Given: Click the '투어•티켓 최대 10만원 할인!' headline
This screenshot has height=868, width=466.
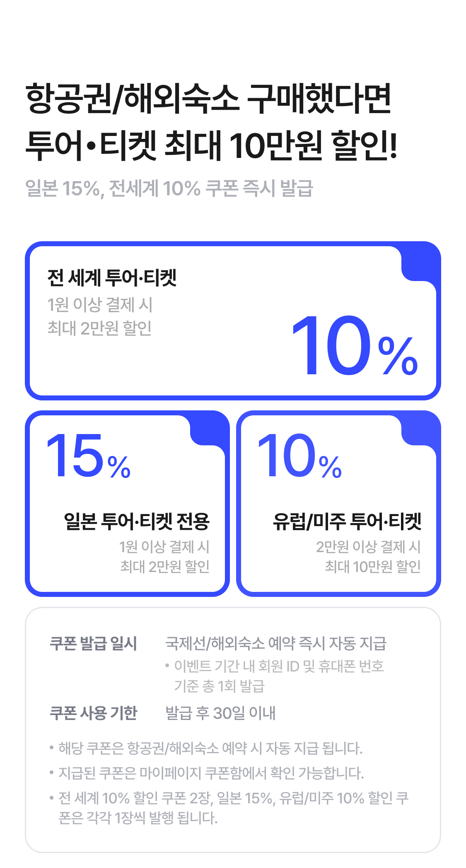Looking at the screenshot, I should pyautogui.click(x=211, y=145).
